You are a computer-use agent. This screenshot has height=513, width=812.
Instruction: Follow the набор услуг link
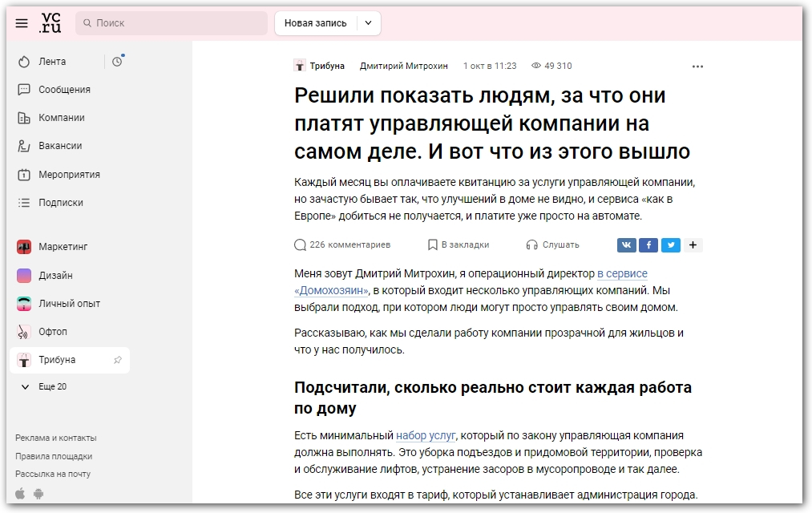(426, 435)
